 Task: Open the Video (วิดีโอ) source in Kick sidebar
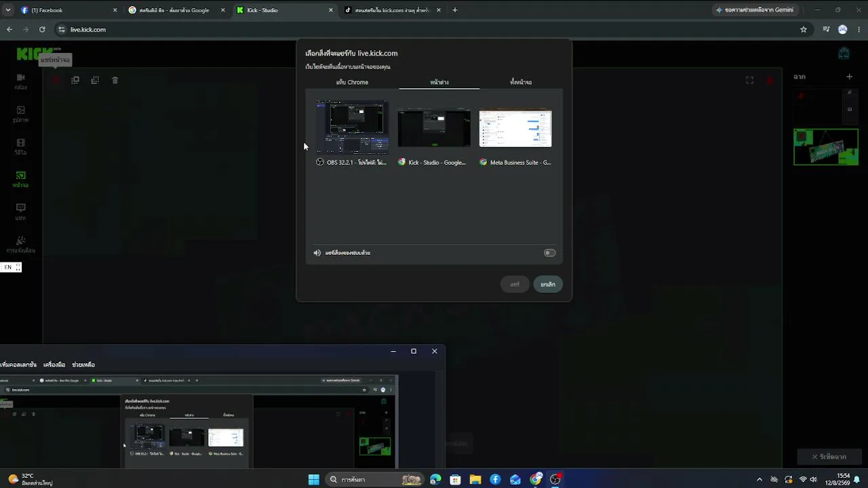pos(20,146)
